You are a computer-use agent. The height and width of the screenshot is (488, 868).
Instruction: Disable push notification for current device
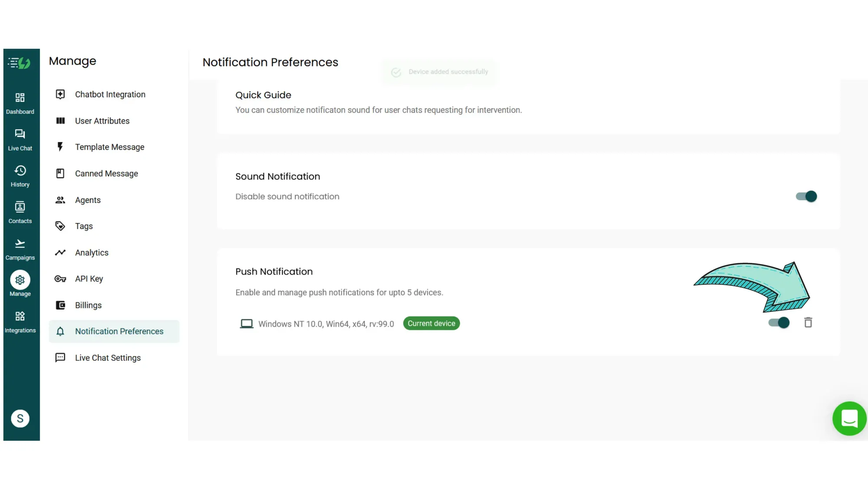coord(778,322)
